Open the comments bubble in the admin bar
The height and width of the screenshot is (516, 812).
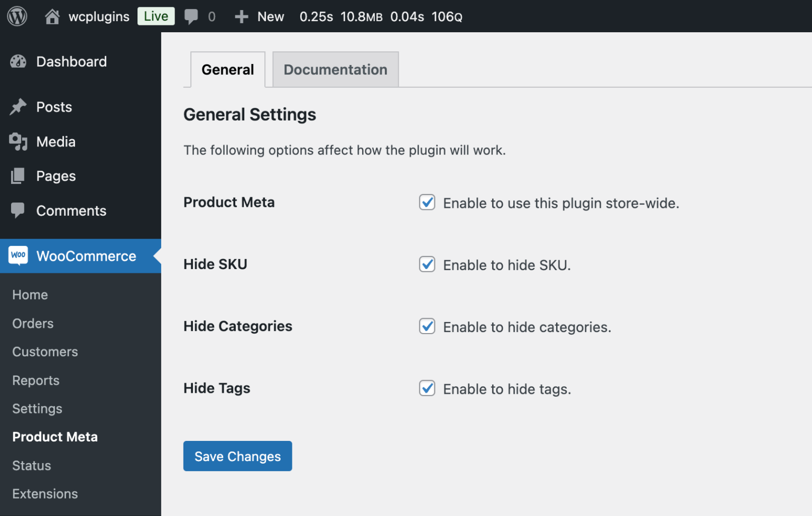tap(192, 16)
